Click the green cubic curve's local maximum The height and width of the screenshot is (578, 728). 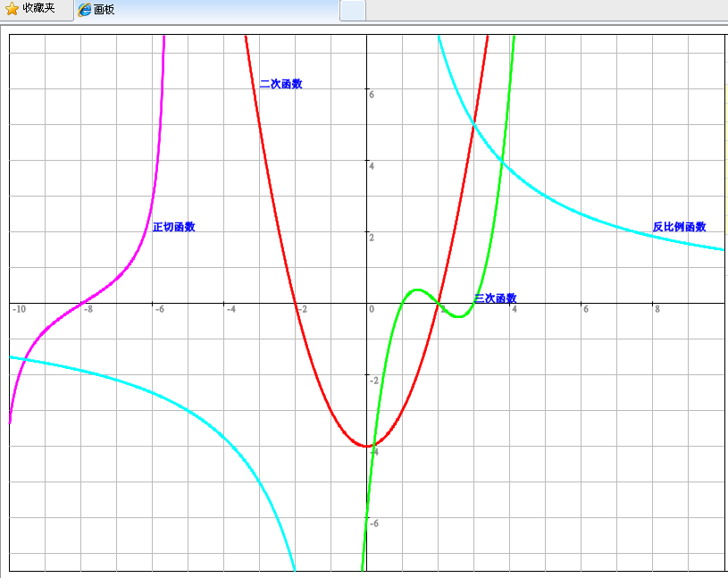pyautogui.click(x=416, y=289)
